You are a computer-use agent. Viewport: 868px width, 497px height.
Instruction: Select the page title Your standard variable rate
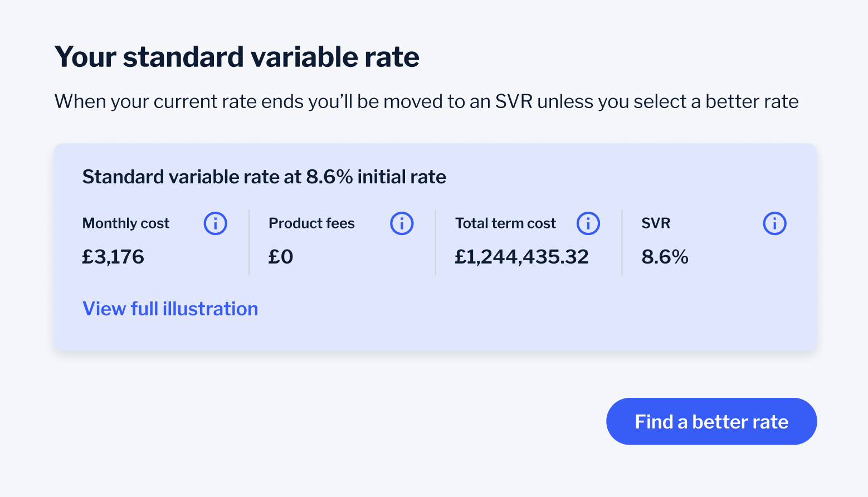(237, 56)
